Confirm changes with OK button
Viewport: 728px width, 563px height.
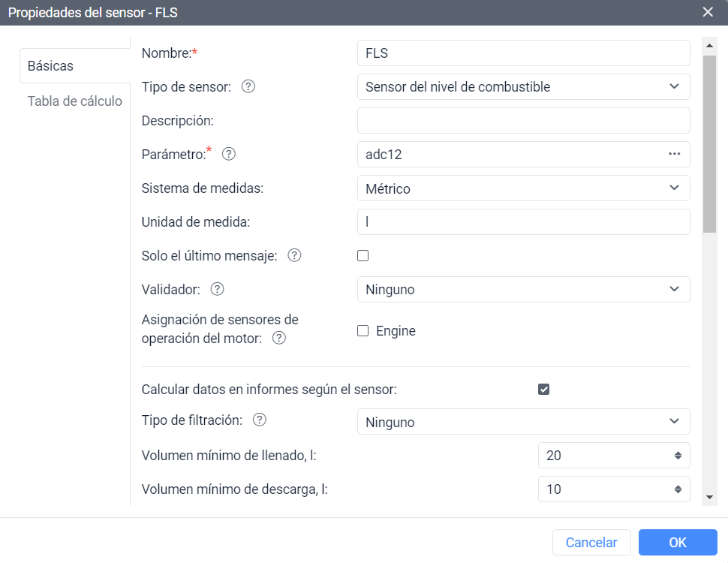point(677,542)
